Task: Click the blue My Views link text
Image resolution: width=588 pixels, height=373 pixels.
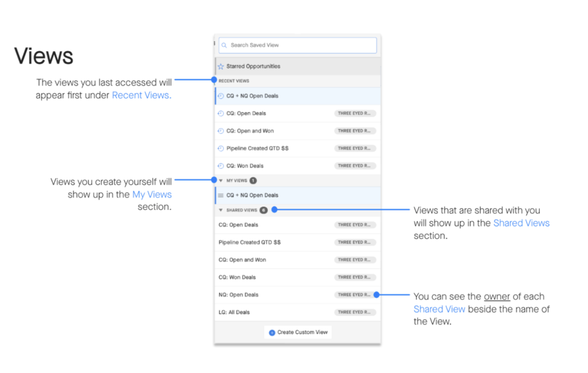Action: 152,195
